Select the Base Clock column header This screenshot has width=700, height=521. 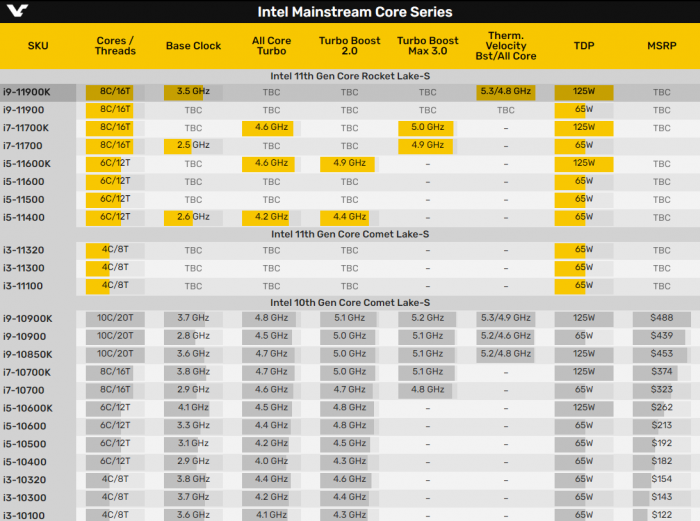tap(193, 46)
